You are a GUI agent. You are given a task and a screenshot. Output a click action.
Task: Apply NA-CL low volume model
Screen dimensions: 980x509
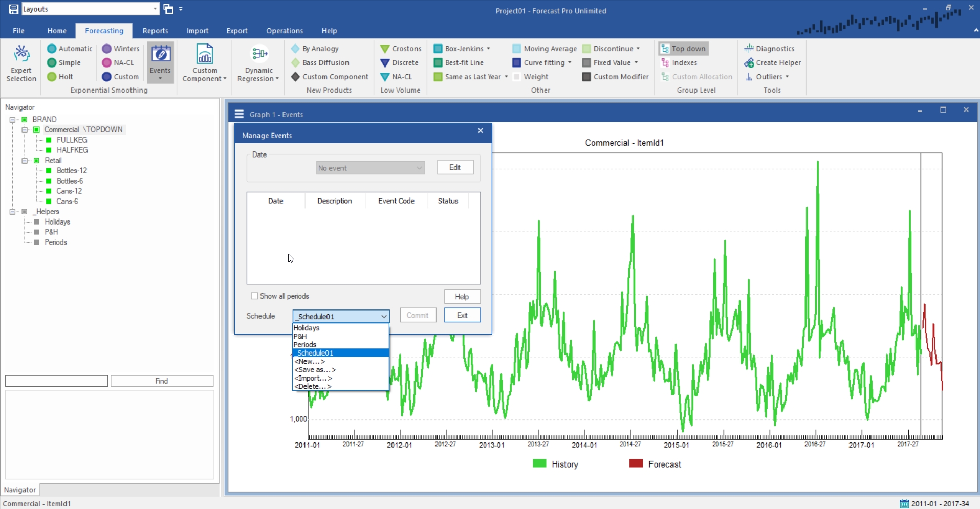point(396,77)
